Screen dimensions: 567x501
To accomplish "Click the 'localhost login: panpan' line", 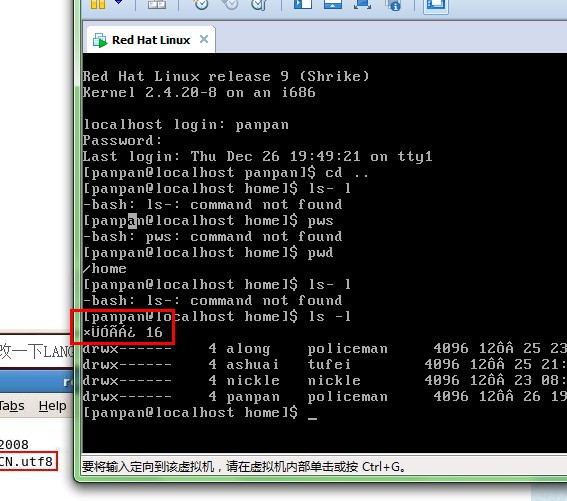I will [x=186, y=124].
